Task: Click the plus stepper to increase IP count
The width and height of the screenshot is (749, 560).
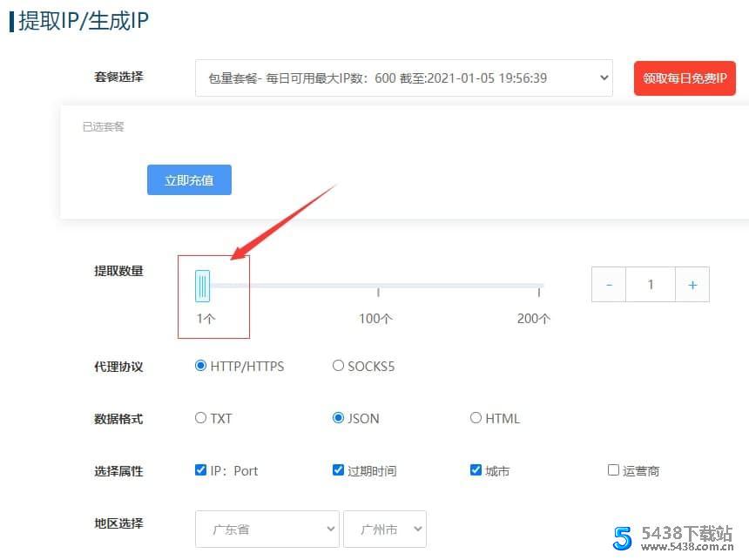Action: [692, 284]
